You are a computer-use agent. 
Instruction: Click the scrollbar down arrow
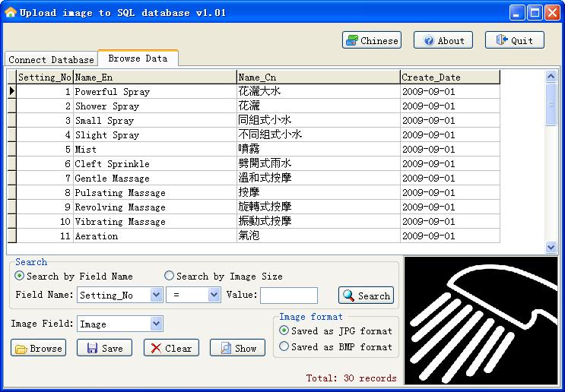point(551,247)
